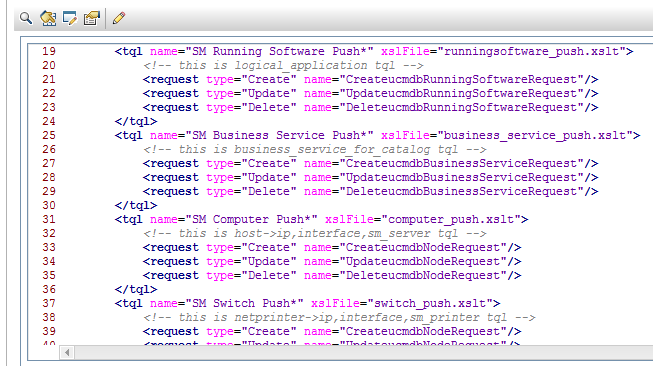Click "switch_push.xslt" file value

pyautogui.click(x=430, y=304)
